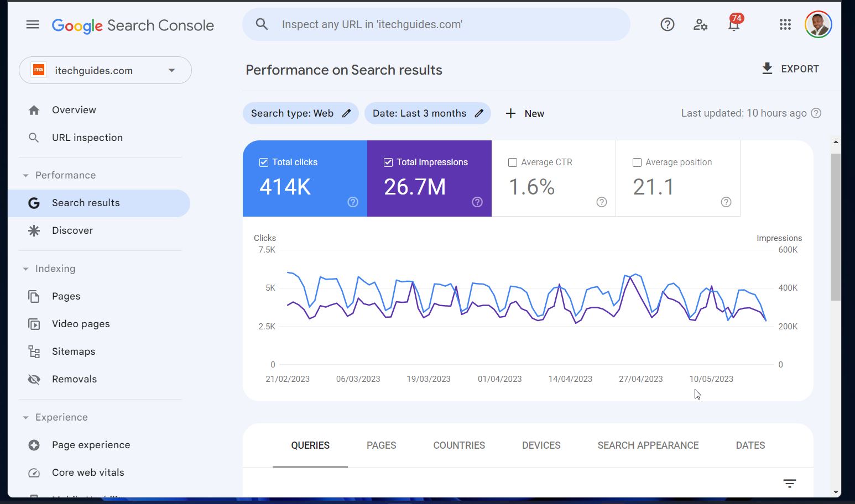Click the 27/04/2023 chart axis label
Image resolution: width=855 pixels, height=504 pixels.
(x=640, y=379)
